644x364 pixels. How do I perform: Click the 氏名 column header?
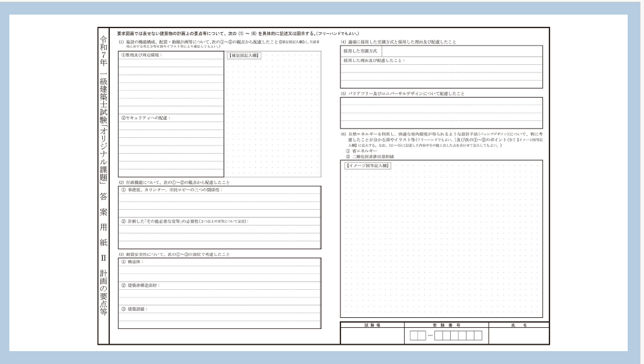(519, 325)
